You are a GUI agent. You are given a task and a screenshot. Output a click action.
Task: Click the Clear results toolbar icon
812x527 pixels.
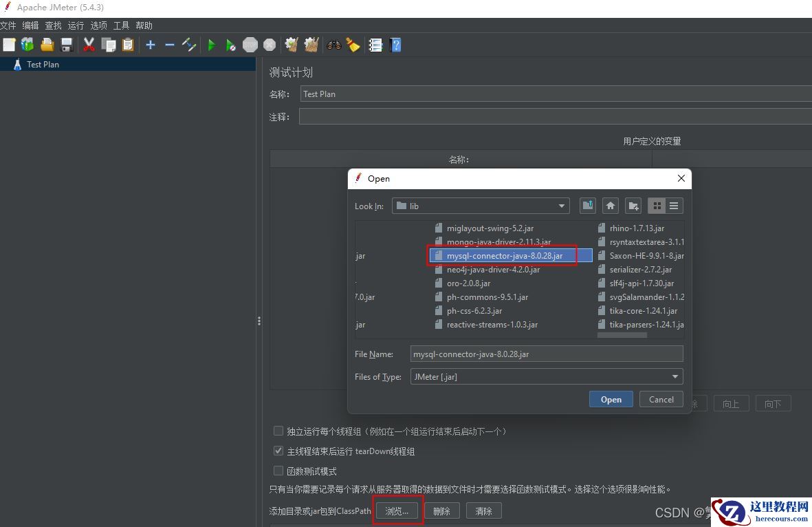click(x=292, y=45)
